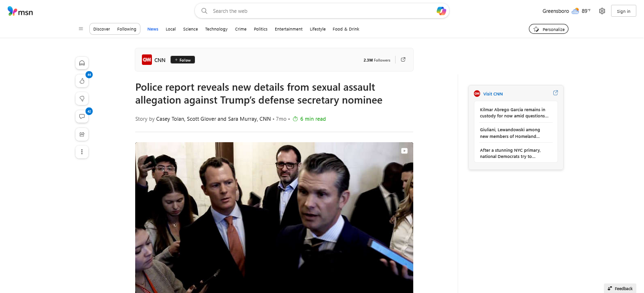Open Visit CNN card external link icon
Image resolution: width=644 pixels, height=293 pixels.
555,93
